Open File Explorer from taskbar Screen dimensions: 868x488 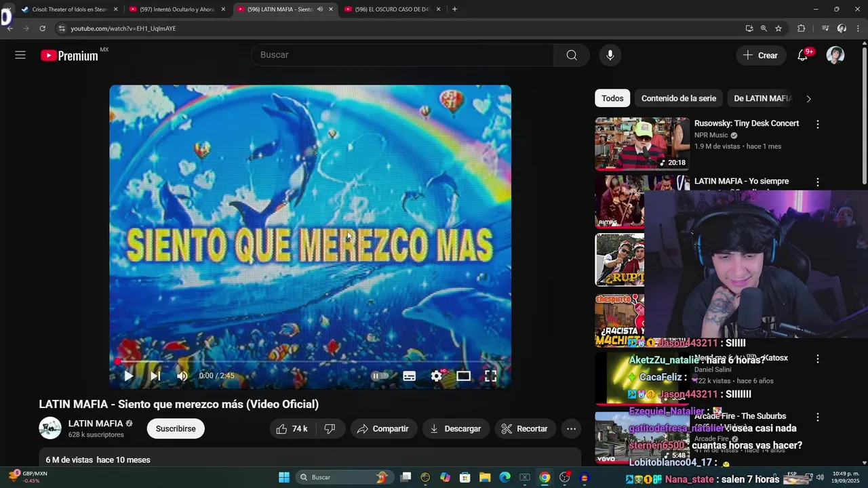(485, 477)
